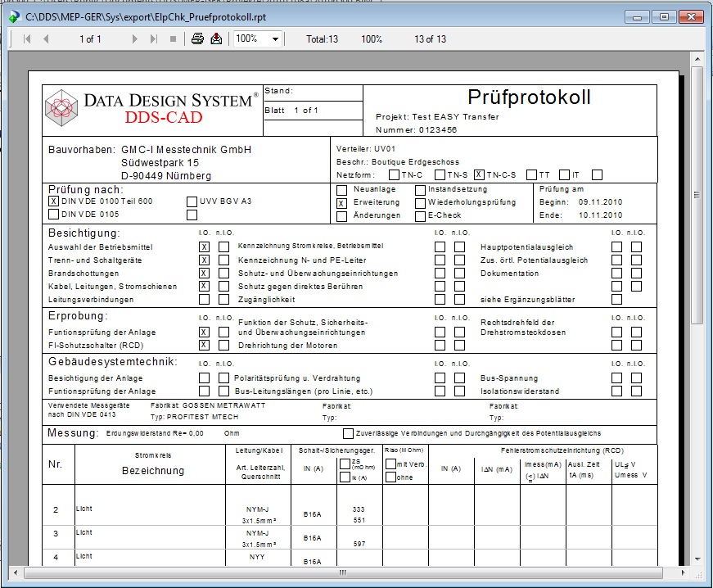The height and width of the screenshot is (588, 713).
Task: Click the 'D-90449 Nürnberg' address line
Action: pos(166,176)
